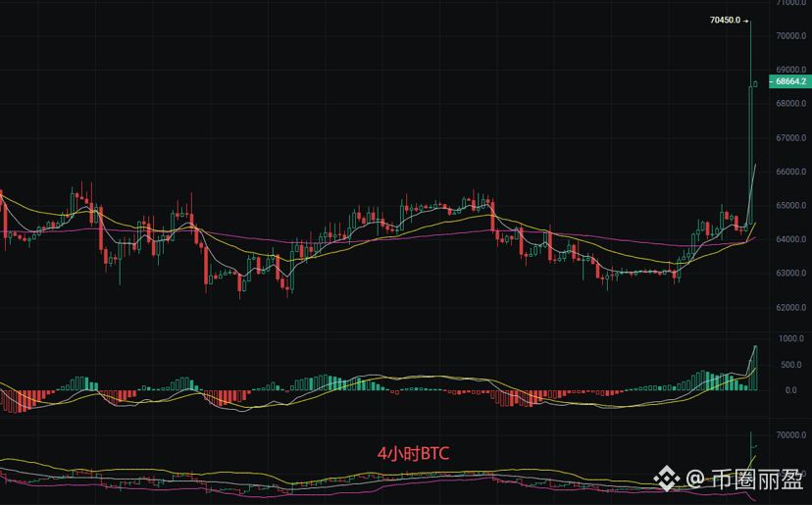812x505 pixels.
Task: Click the 66000.0 price axis label
Action: point(790,172)
